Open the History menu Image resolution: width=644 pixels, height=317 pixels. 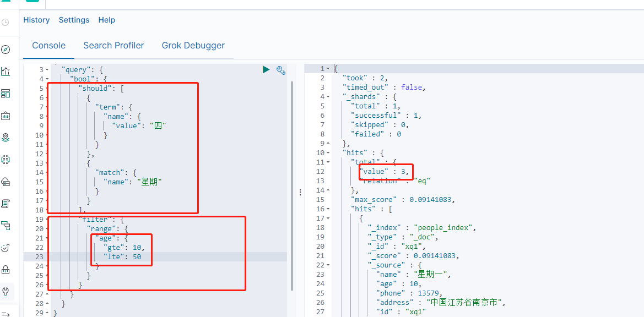click(36, 20)
